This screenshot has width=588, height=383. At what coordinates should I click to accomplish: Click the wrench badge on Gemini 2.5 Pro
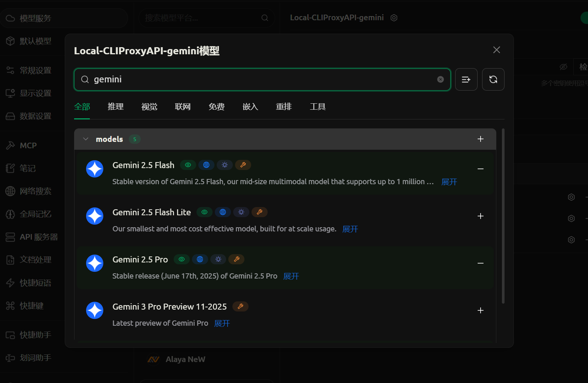coord(237,259)
